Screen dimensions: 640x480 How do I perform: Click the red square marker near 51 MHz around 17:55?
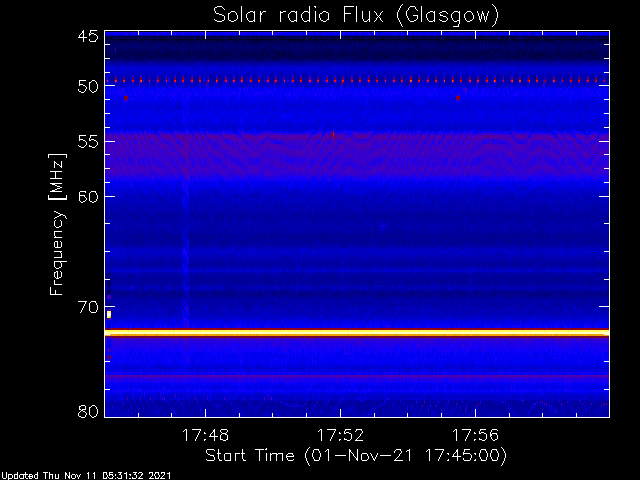click(458, 98)
